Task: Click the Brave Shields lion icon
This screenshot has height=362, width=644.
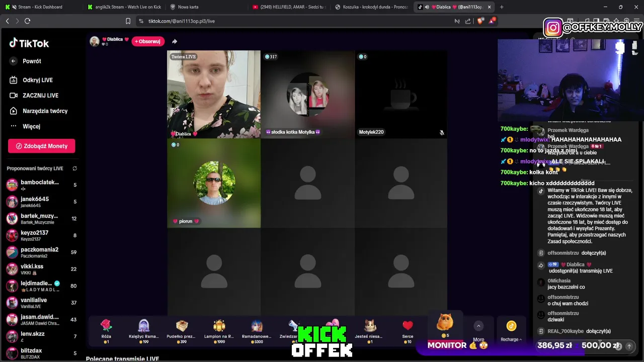Action: coord(479,21)
